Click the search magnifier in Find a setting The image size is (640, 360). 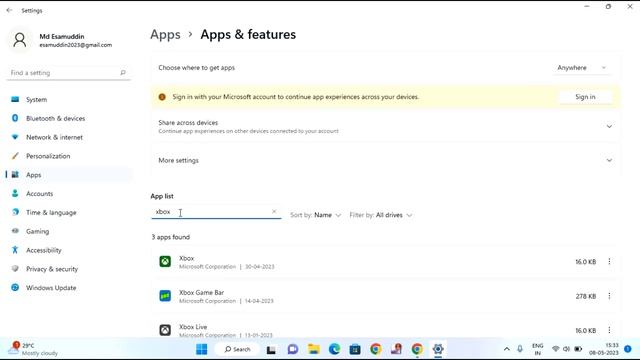tap(123, 73)
